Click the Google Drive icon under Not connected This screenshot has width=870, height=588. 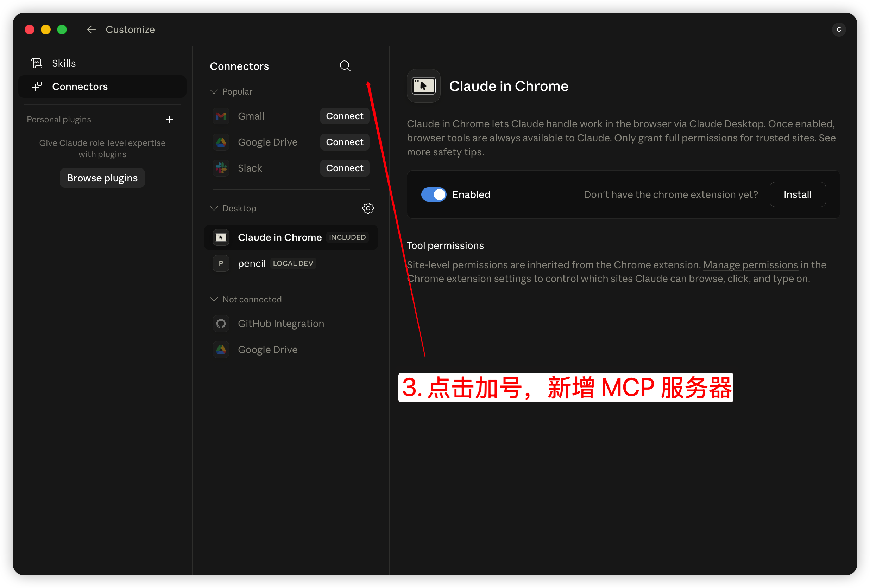tap(221, 349)
